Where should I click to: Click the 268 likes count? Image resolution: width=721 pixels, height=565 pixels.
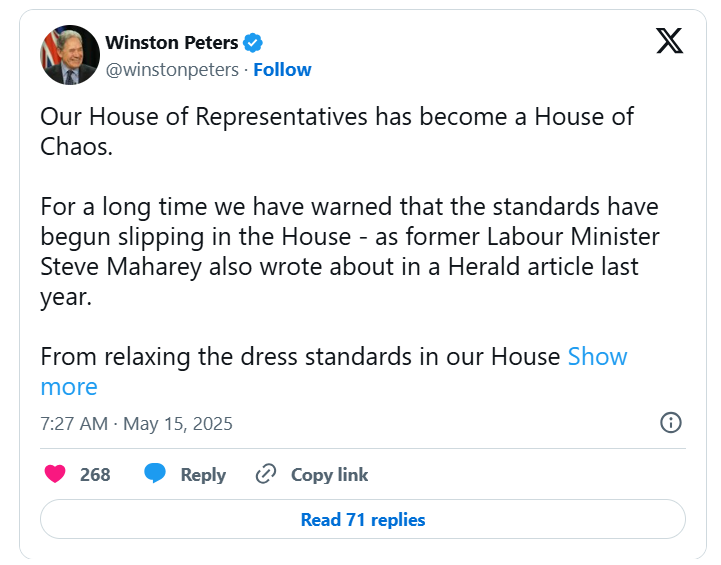[x=95, y=474]
